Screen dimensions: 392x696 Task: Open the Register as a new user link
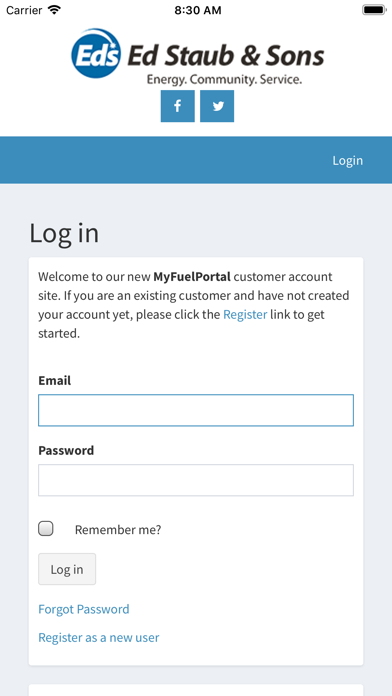99,638
